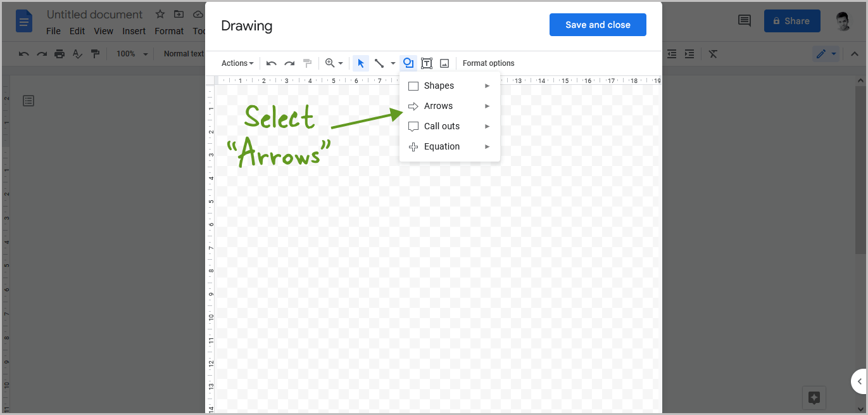
Task: Open Format options in the drawing toolbar
Action: click(x=488, y=63)
